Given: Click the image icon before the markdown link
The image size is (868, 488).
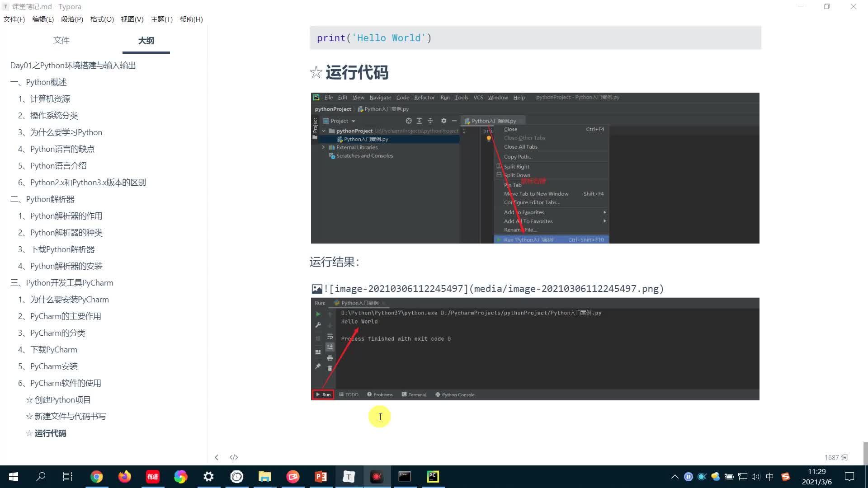Looking at the screenshot, I should coord(317,289).
